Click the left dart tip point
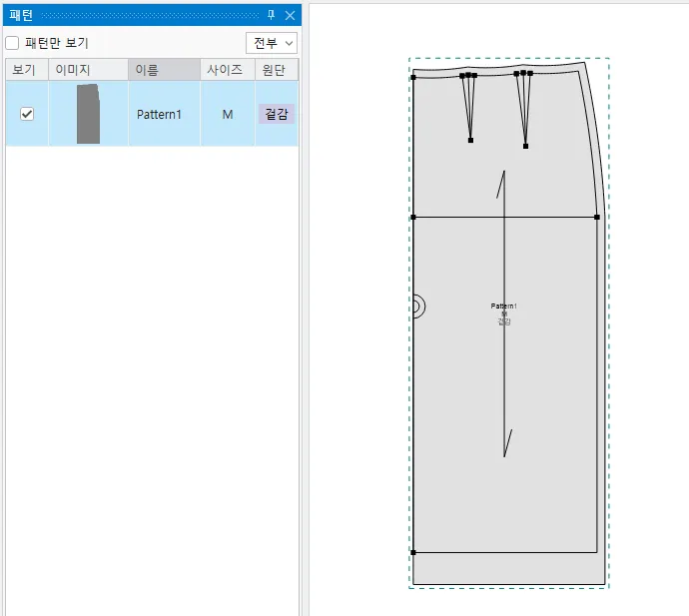The height and width of the screenshot is (616, 689). tap(470, 140)
